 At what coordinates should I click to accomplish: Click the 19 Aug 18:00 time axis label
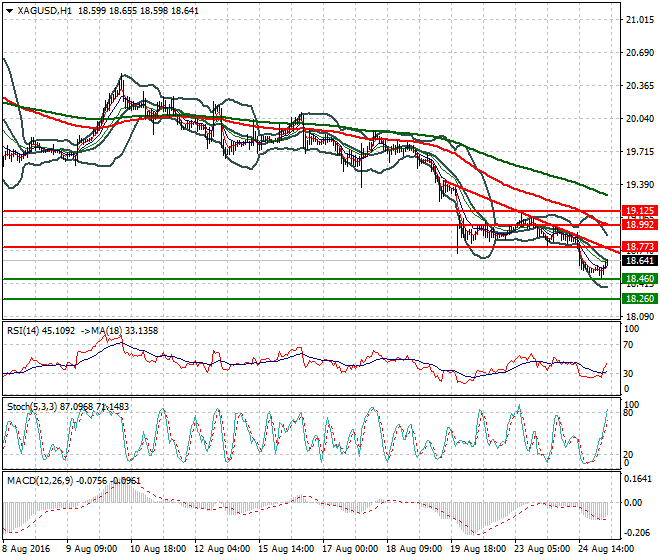point(478,549)
